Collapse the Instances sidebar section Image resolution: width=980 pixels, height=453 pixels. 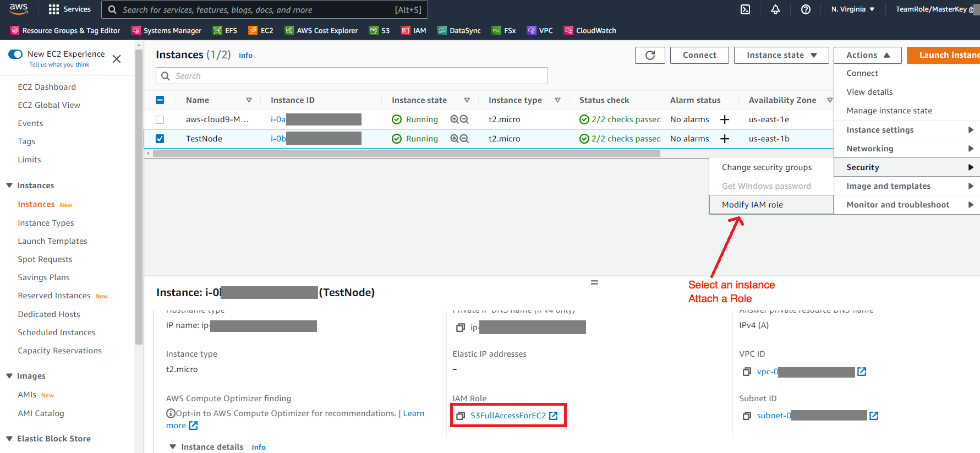(9, 185)
